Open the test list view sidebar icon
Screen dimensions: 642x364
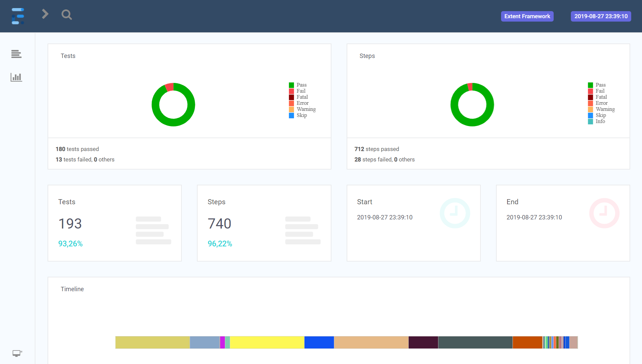(16, 54)
